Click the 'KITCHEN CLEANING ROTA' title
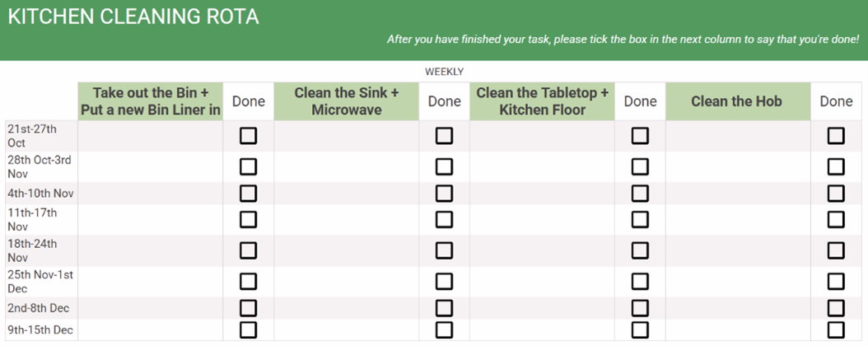Image resolution: width=868 pixels, height=346 pixels. tap(133, 16)
